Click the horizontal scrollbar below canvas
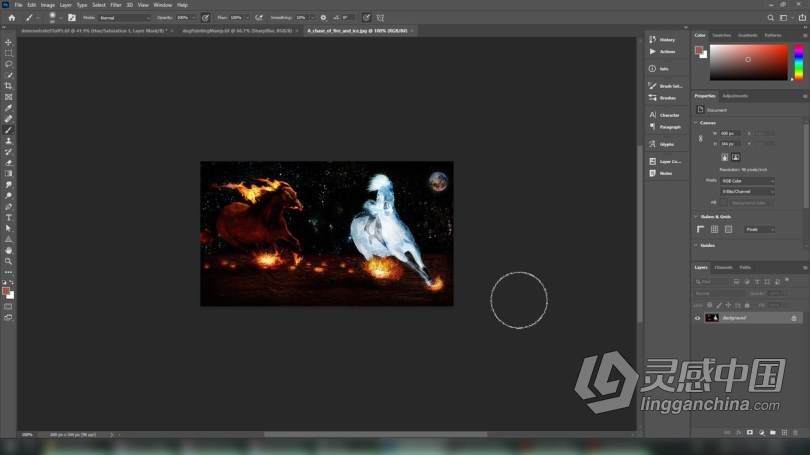This screenshot has height=455, width=810. (375, 434)
